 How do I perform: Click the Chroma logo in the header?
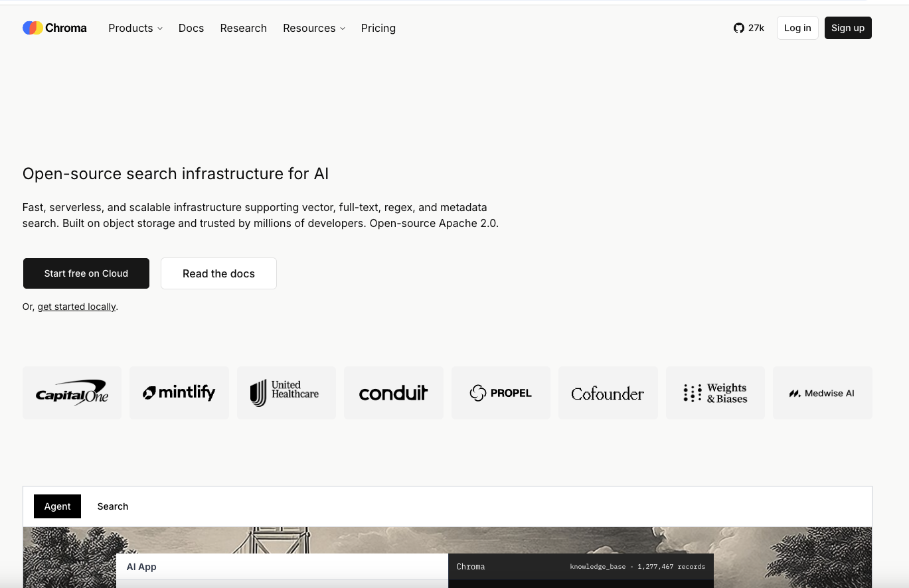[x=54, y=28]
